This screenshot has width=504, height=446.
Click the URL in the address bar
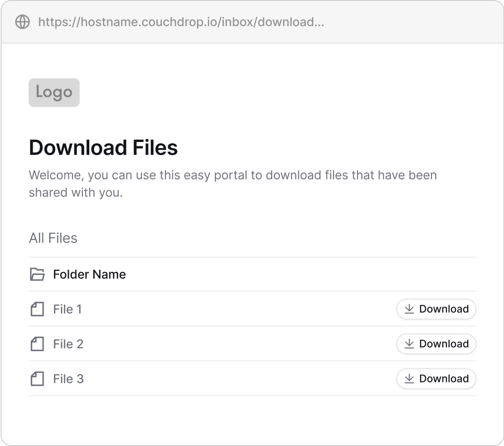click(181, 21)
